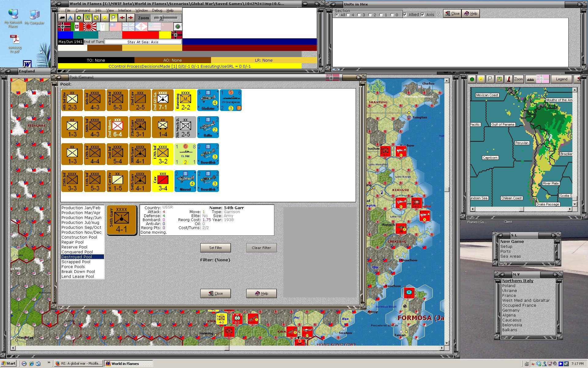The height and width of the screenshot is (368, 588).
Task: Select section 0 radio button
Action: 392,15
